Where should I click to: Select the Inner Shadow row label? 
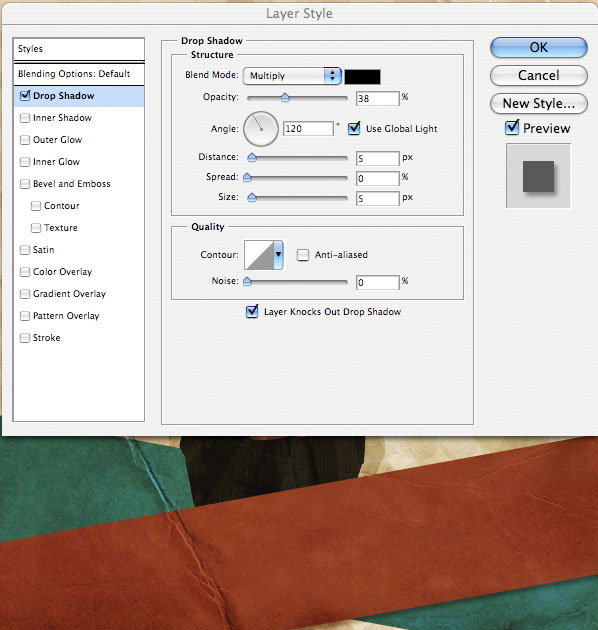[62, 118]
